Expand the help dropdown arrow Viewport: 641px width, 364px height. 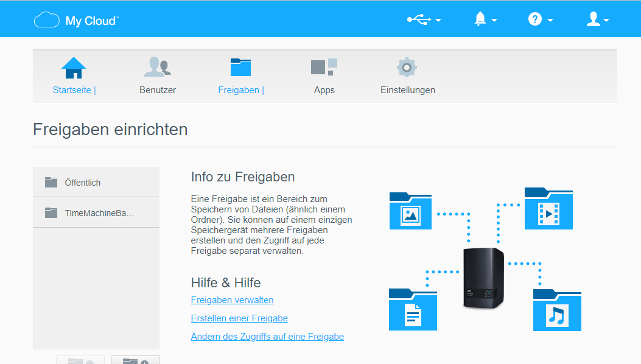coord(550,20)
